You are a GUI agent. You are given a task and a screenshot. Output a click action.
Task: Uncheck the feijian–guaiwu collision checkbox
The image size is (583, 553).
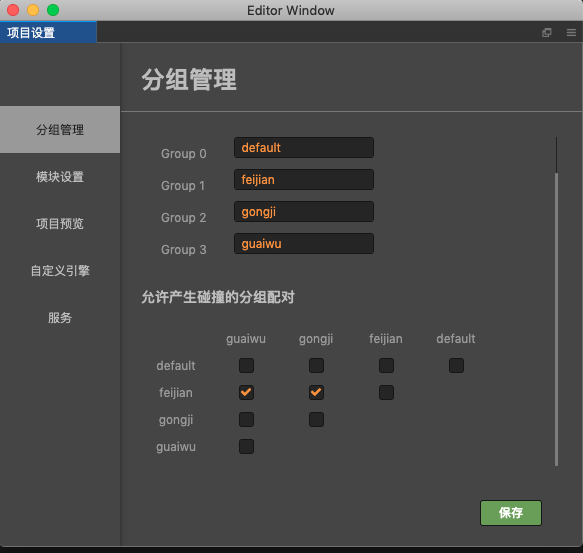(x=246, y=392)
